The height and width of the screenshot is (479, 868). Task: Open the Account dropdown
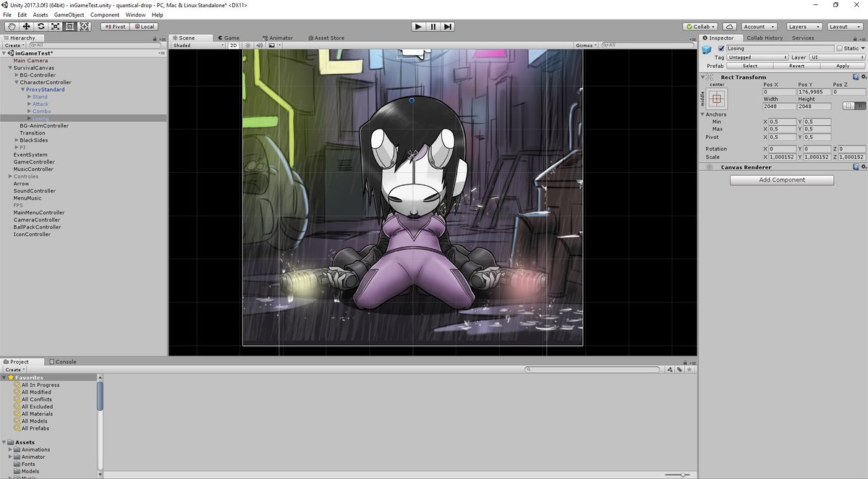click(758, 27)
